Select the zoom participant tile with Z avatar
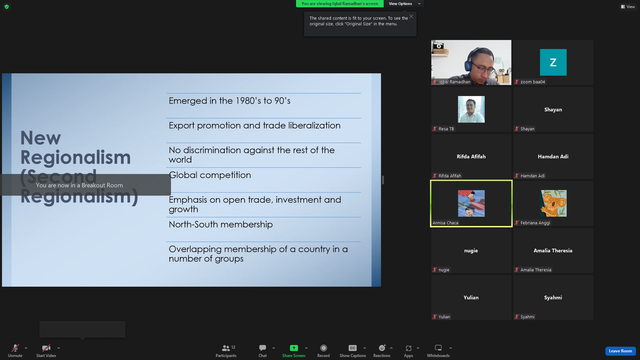The image size is (640, 360). click(x=553, y=62)
